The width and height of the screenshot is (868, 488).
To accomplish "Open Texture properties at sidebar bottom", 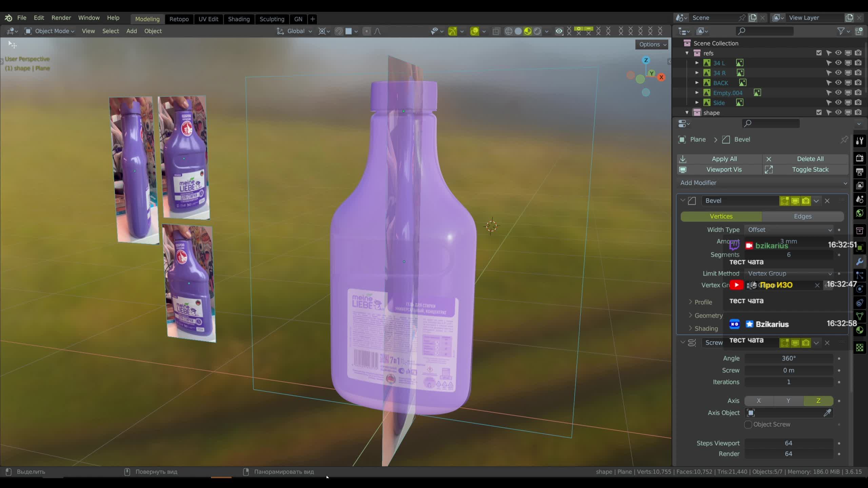I will coord(860,347).
